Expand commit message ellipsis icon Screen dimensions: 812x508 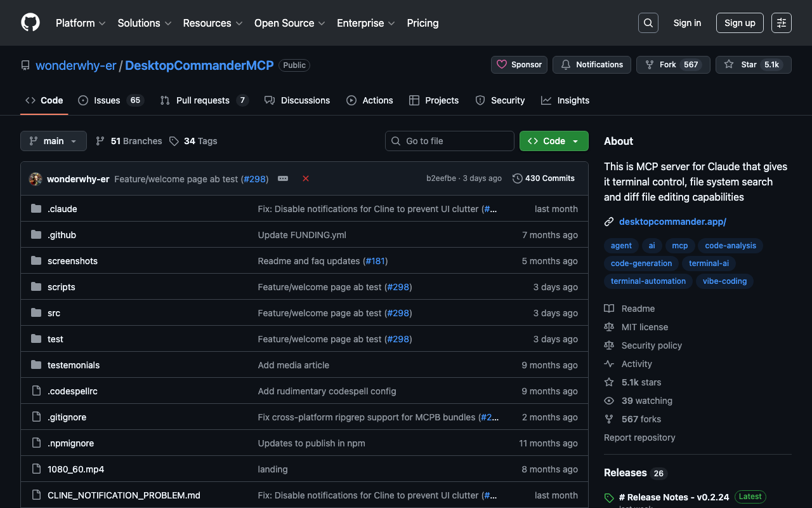point(283,178)
